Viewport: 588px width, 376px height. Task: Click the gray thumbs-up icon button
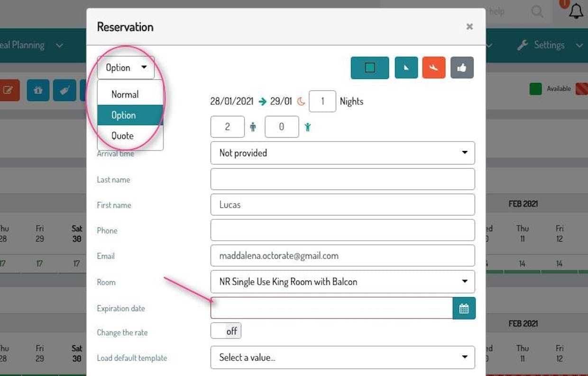(462, 67)
